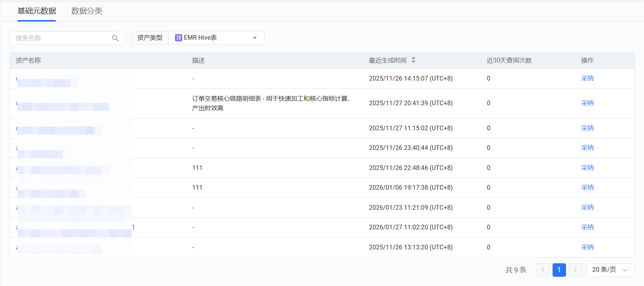Click 采纳 for the order transaction detail row
Image resolution: width=644 pixels, height=286 pixels.
click(587, 103)
